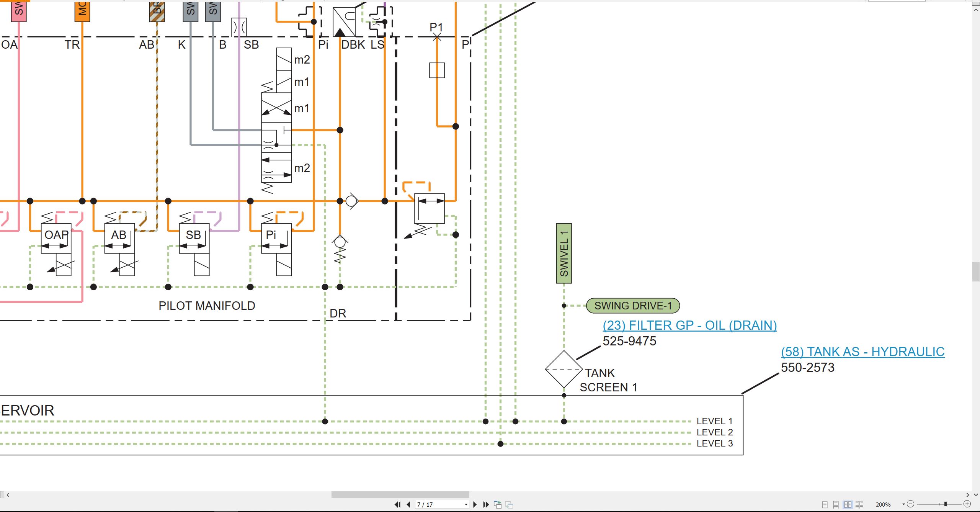Click the LEVEL 3 label
The height and width of the screenshot is (512, 980).
coord(714,443)
